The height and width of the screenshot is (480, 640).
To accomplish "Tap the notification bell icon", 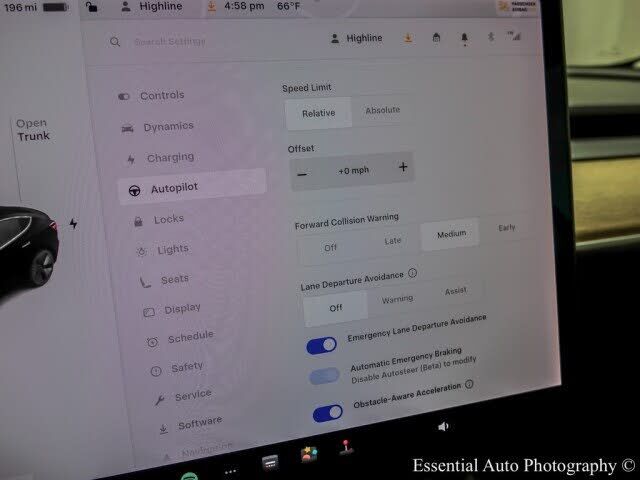I will [x=464, y=39].
